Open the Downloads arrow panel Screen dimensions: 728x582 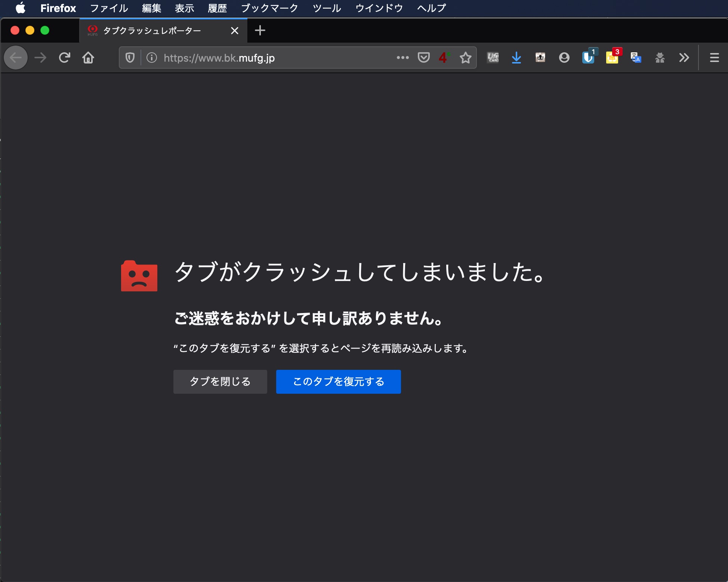(516, 58)
